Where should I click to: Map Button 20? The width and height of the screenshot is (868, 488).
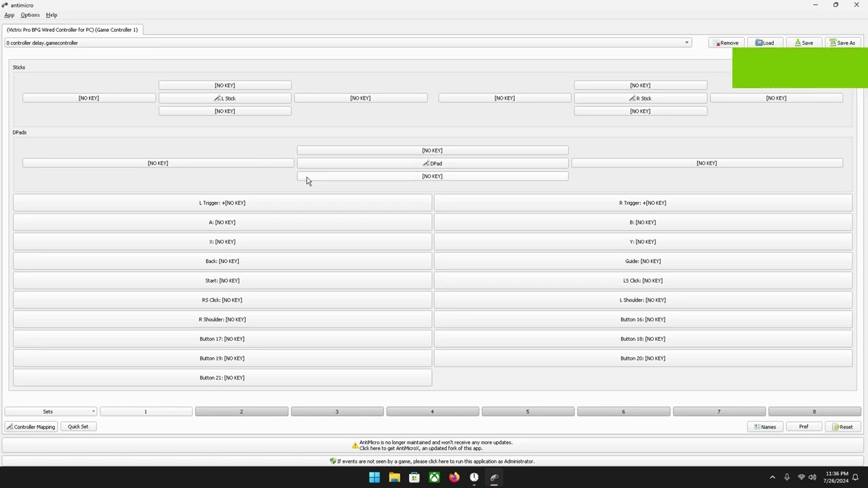click(643, 359)
